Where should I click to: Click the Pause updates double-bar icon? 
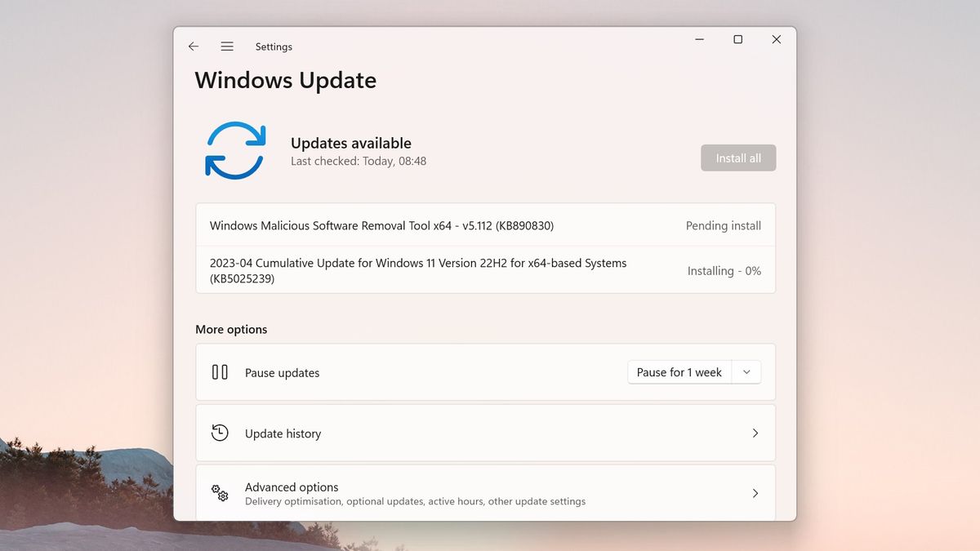tap(220, 371)
